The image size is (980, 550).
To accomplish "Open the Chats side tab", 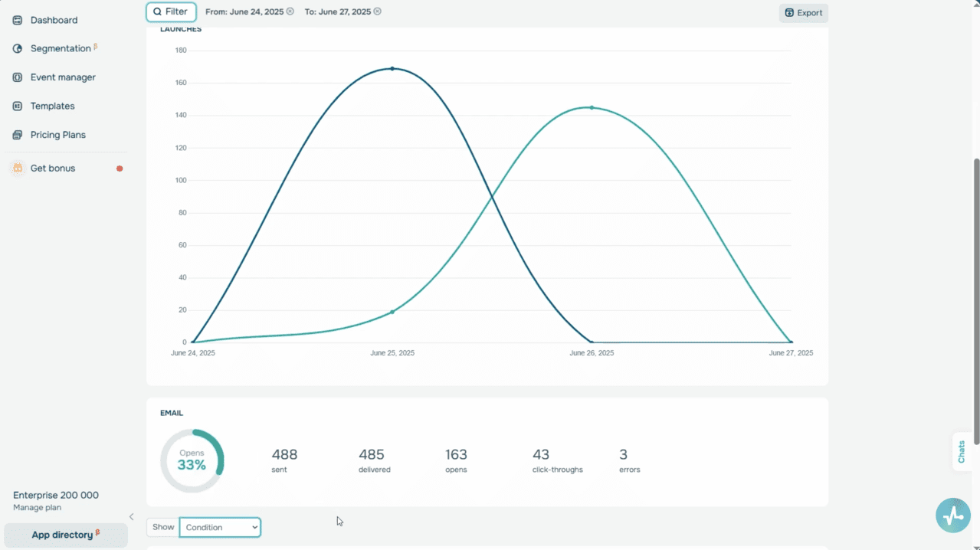I will point(962,451).
